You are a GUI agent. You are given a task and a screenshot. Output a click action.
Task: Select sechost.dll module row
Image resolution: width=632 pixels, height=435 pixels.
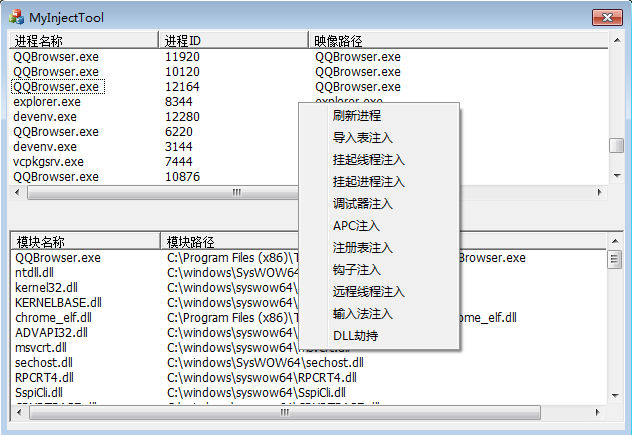point(44,363)
